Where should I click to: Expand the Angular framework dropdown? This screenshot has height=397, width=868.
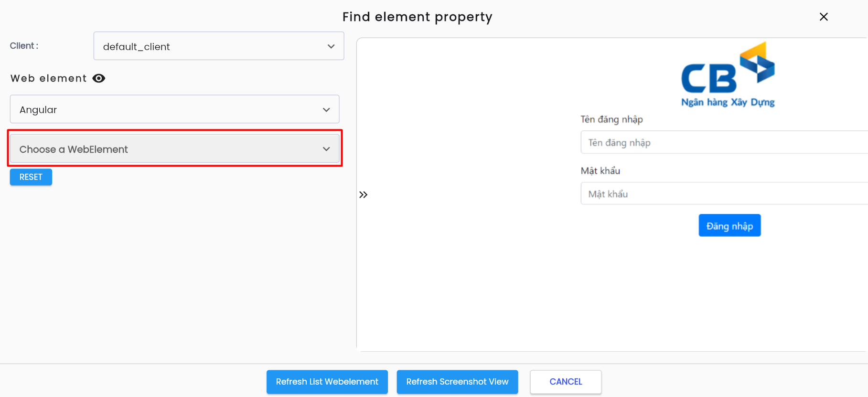tap(175, 109)
